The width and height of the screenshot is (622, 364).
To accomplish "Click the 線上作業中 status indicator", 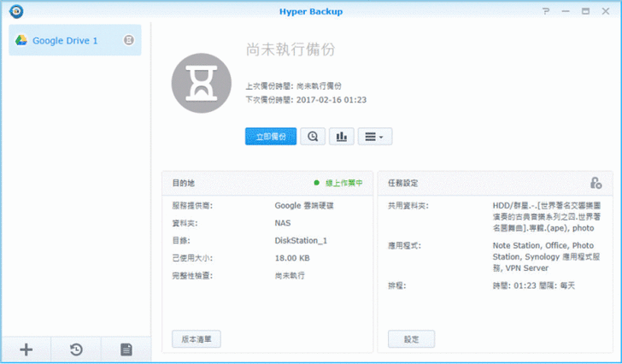I will click(x=338, y=183).
